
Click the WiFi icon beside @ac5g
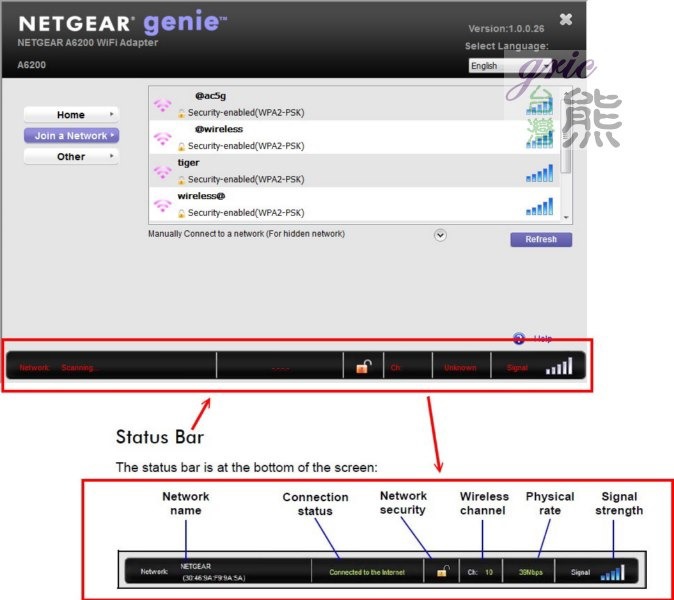coord(163,105)
